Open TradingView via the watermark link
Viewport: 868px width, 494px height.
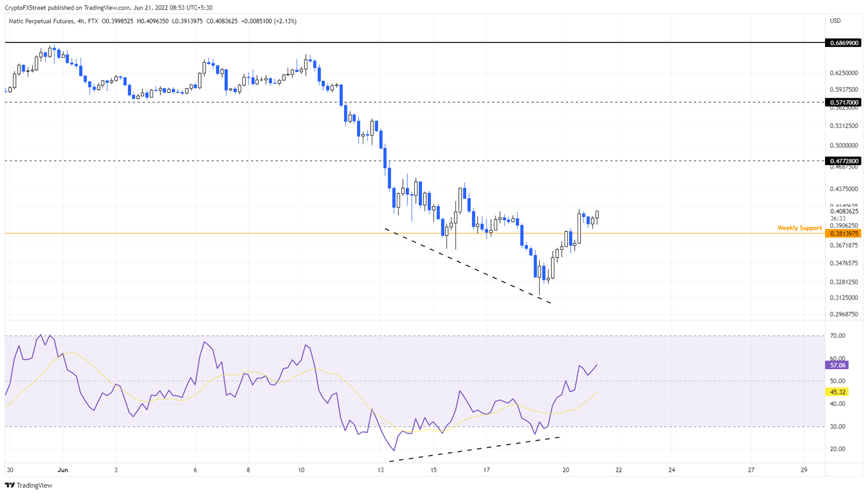[x=34, y=486]
